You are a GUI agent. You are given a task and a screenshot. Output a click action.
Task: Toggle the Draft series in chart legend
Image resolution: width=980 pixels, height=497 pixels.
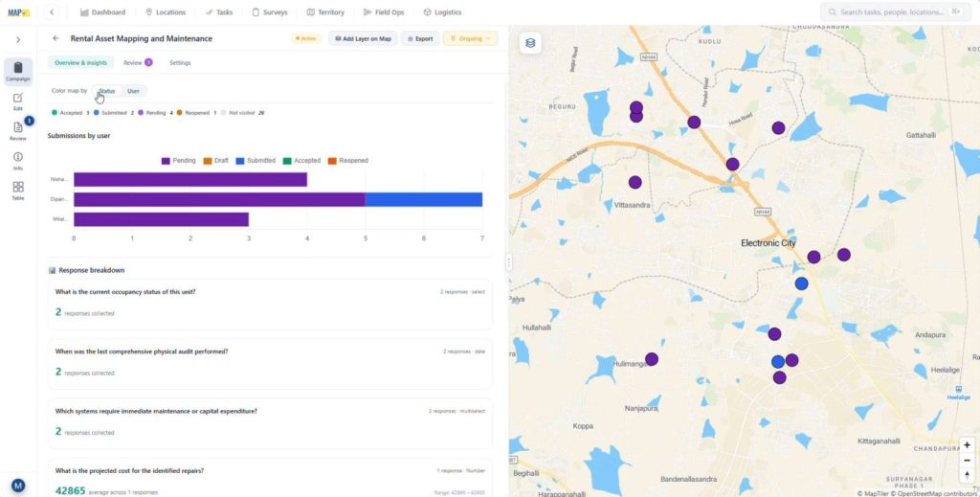216,161
